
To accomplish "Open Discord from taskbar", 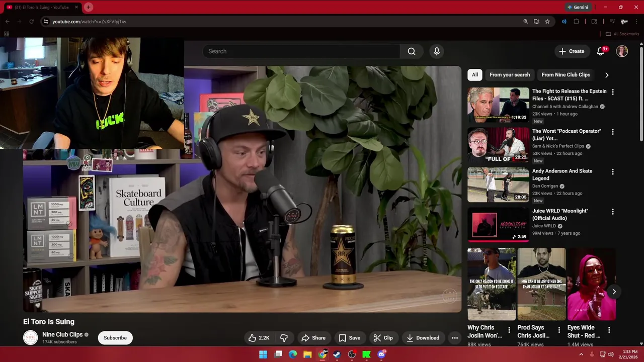I will [x=381, y=354].
